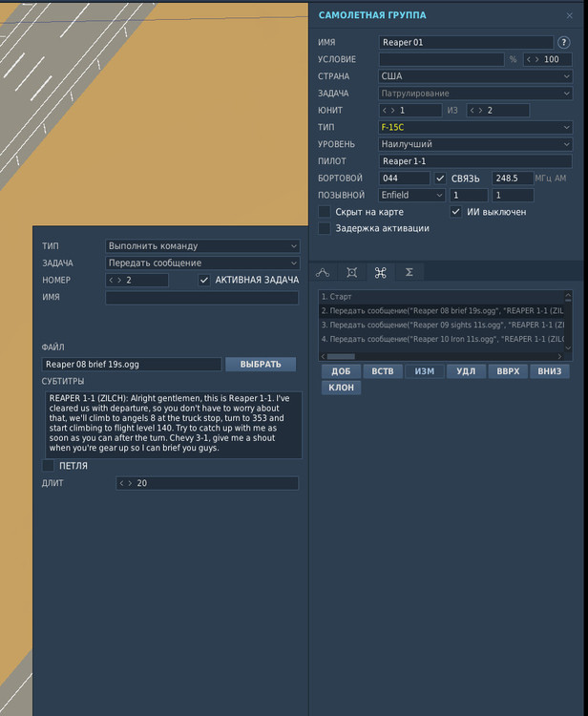Open the triggered actions tab icon

(380, 273)
